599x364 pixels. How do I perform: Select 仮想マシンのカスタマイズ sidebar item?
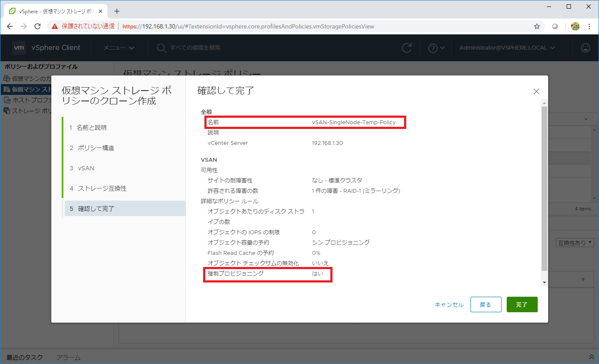(28, 78)
